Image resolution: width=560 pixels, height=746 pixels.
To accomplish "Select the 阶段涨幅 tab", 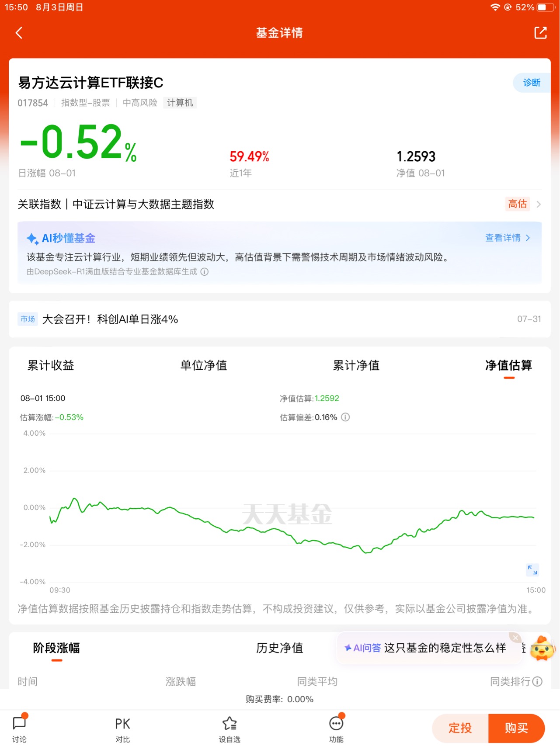I will click(56, 648).
